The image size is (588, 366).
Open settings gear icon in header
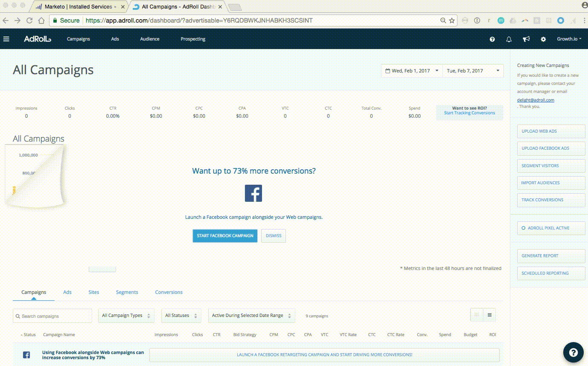coord(543,39)
